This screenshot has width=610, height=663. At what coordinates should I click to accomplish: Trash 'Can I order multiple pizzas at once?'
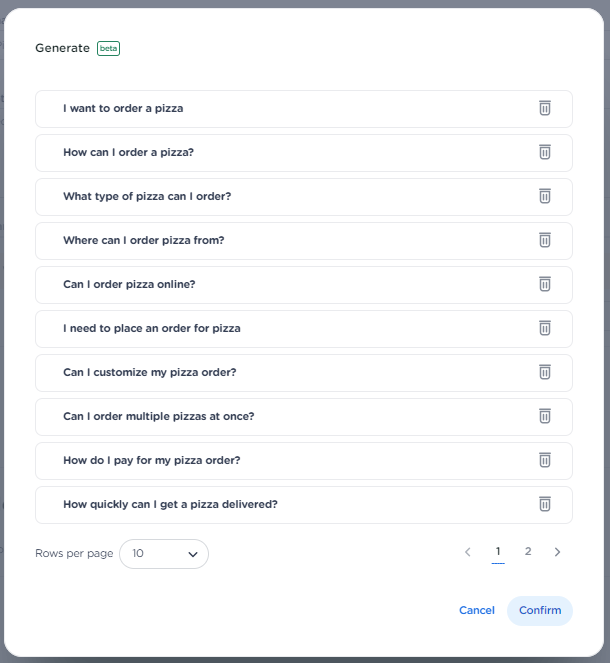click(545, 416)
